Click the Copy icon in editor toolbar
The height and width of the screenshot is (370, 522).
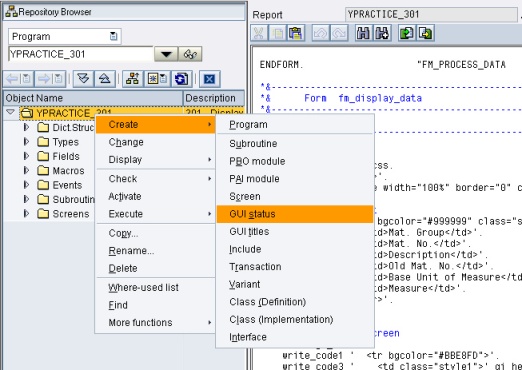coord(277,33)
